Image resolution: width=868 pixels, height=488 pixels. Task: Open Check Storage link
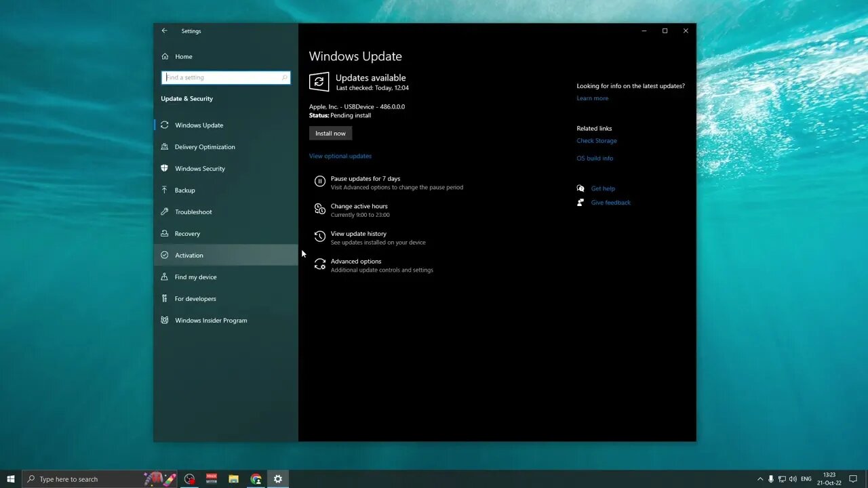pyautogui.click(x=597, y=141)
